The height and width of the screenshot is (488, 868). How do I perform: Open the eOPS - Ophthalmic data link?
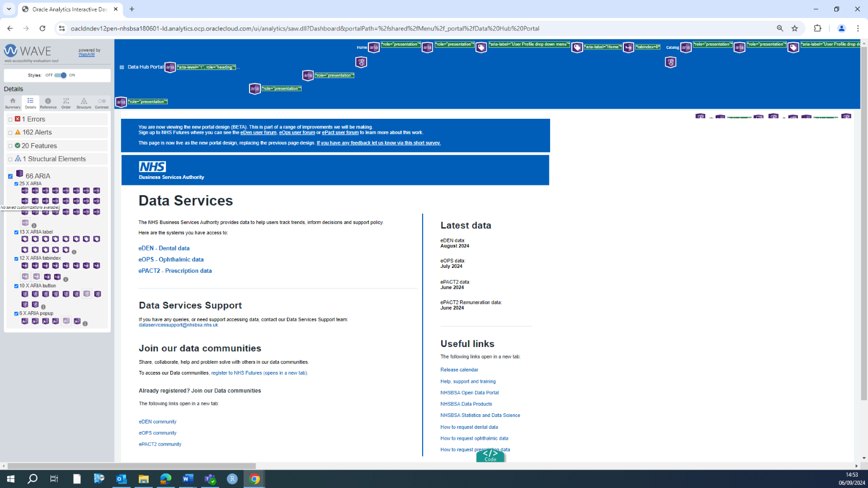coord(171,260)
